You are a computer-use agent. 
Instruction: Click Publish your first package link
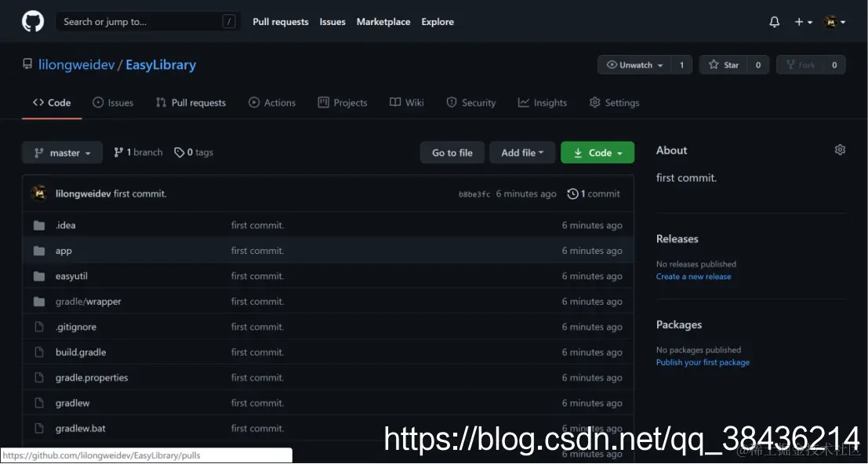[703, 362]
